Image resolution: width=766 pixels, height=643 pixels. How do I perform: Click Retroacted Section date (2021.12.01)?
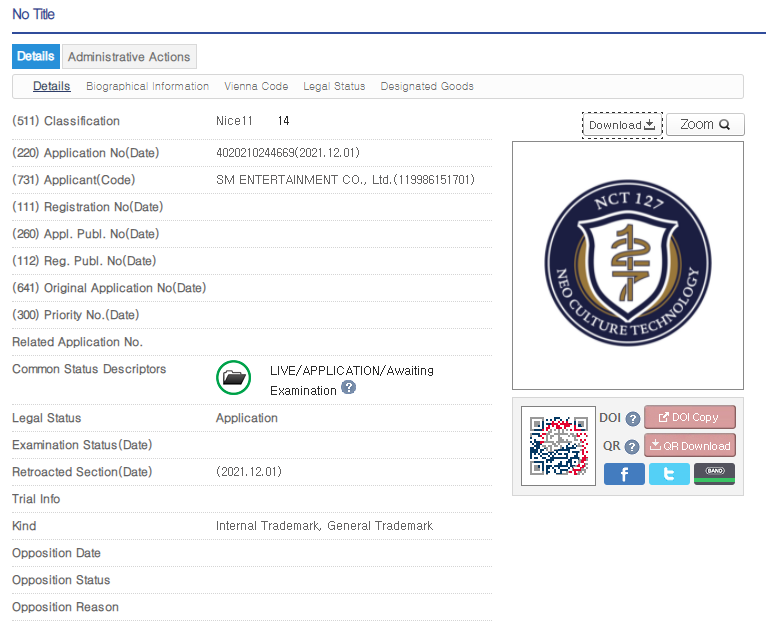click(x=249, y=472)
